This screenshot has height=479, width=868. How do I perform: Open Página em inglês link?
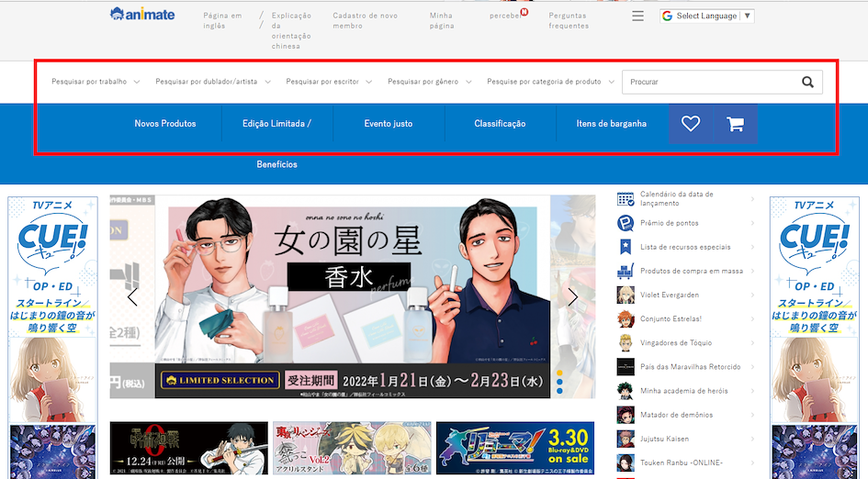coord(222,20)
